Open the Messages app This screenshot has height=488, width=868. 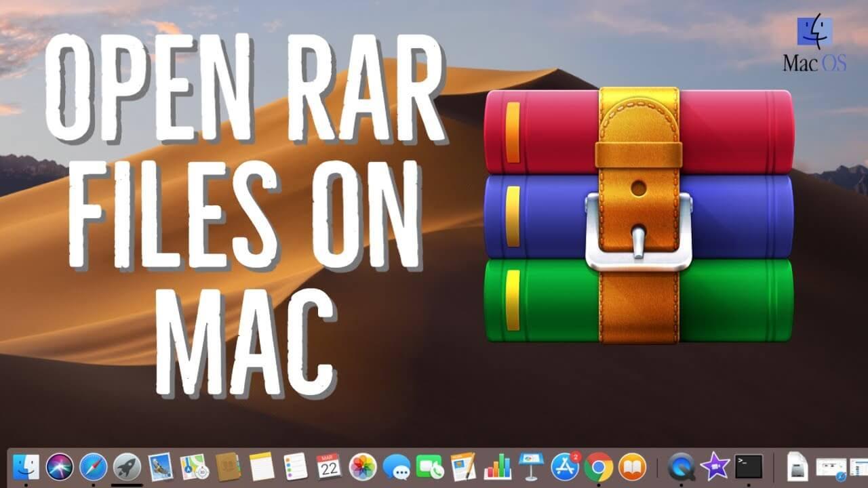click(396, 466)
